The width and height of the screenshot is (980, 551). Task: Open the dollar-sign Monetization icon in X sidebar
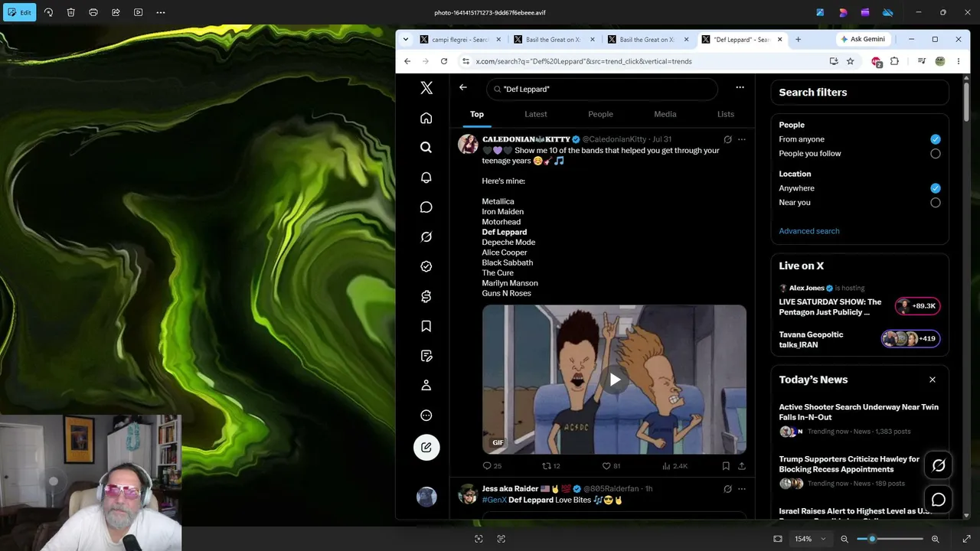[x=426, y=296]
